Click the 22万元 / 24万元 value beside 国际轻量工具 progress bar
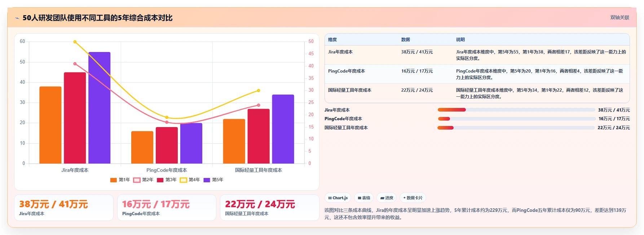This screenshot has height=235, width=644. coord(614,128)
